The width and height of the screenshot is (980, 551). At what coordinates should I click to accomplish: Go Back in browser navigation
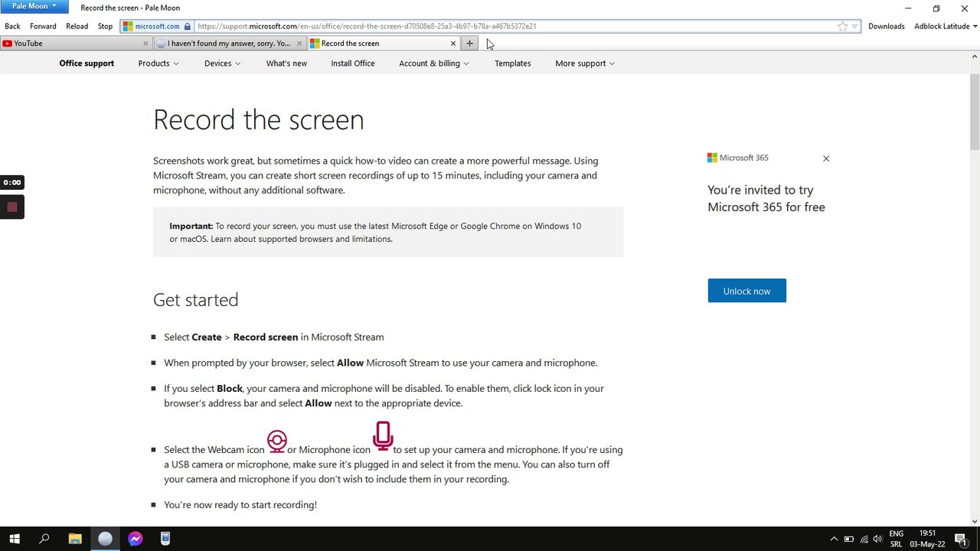(x=12, y=26)
